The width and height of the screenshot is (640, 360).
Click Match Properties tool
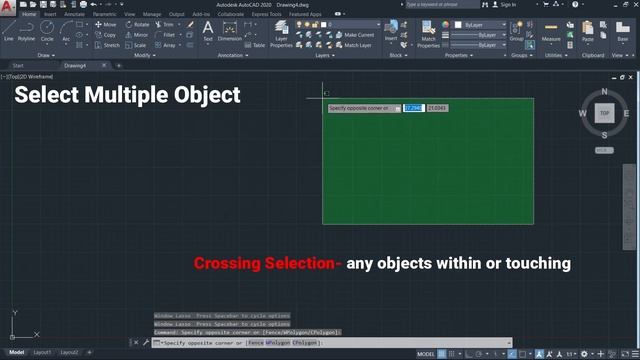coord(428,34)
